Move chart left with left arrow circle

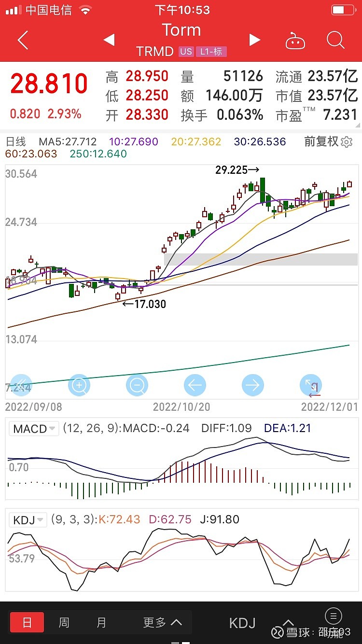pyautogui.click(x=195, y=385)
